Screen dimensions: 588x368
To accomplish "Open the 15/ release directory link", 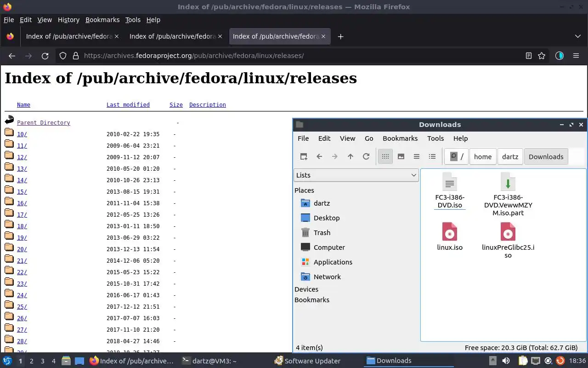I will (x=22, y=192).
